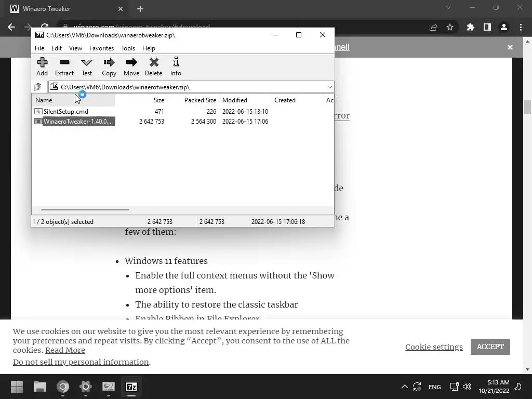Viewport: 532px width, 399px height.
Task: Share this page icon in address bar
Action: tap(433, 27)
